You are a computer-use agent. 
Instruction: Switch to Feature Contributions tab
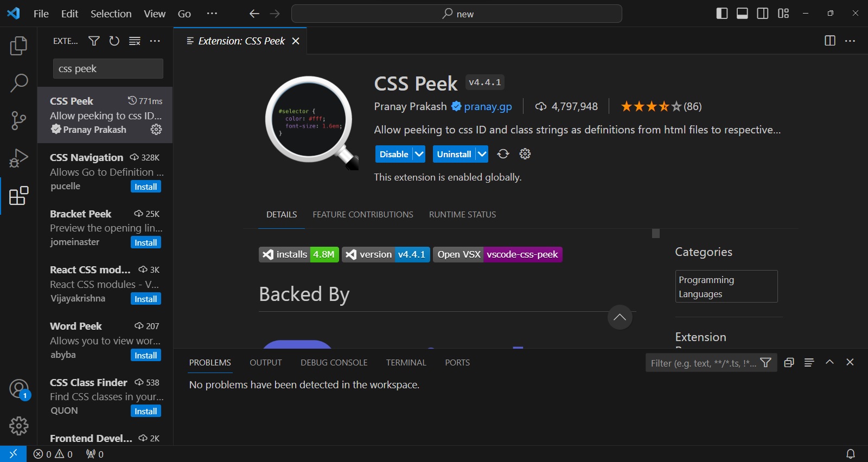click(x=363, y=215)
